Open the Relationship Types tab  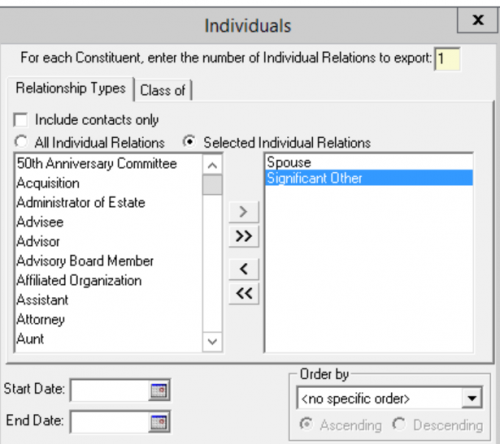pyautogui.click(x=71, y=89)
